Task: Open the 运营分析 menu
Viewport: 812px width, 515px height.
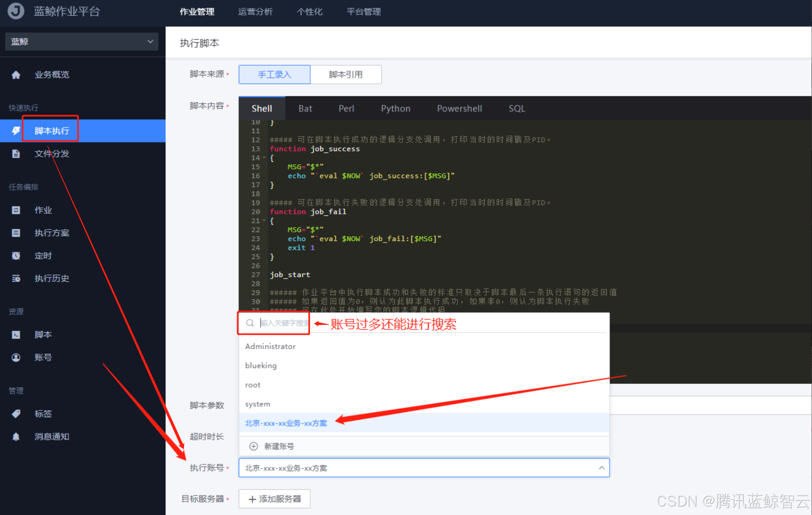Action: pyautogui.click(x=255, y=12)
